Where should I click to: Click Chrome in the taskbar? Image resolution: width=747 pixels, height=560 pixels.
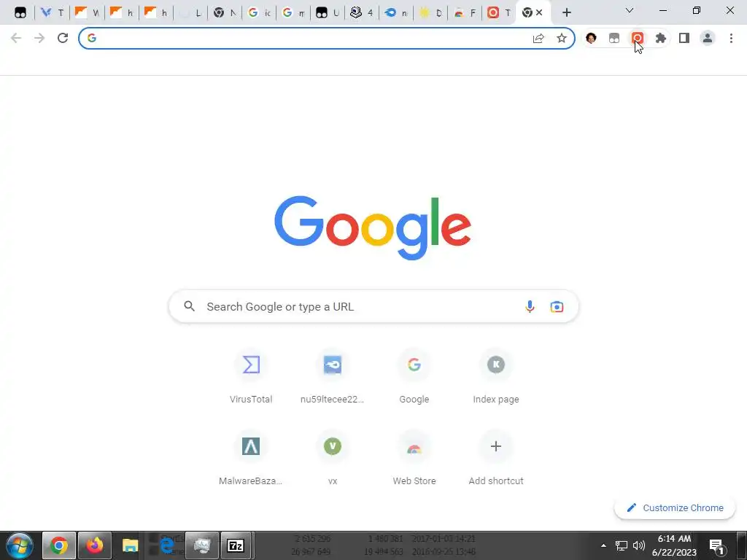pyautogui.click(x=59, y=545)
